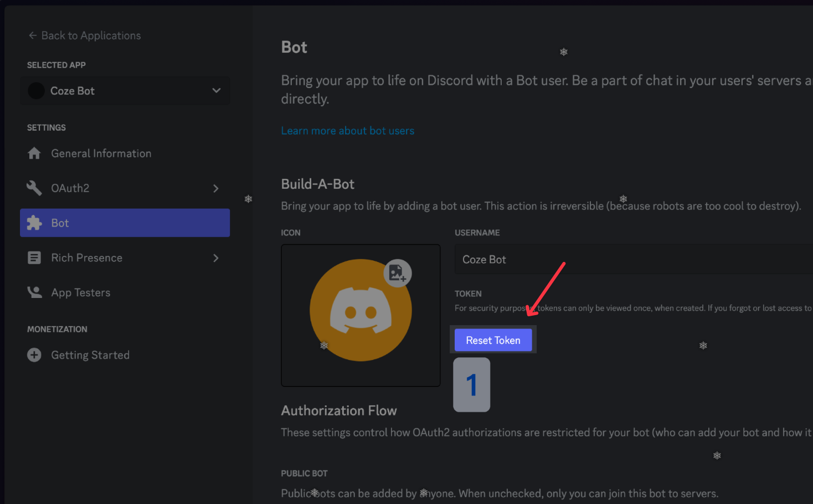The image size is (813, 504).
Task: Click the home icon for General Information
Action: coord(34,153)
